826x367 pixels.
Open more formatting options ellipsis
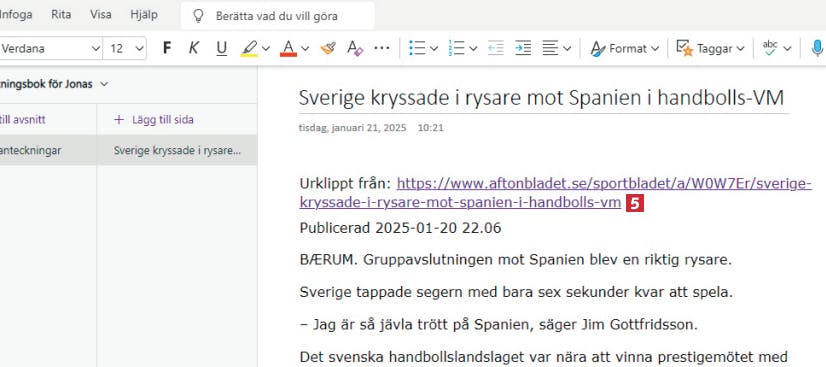point(382,48)
